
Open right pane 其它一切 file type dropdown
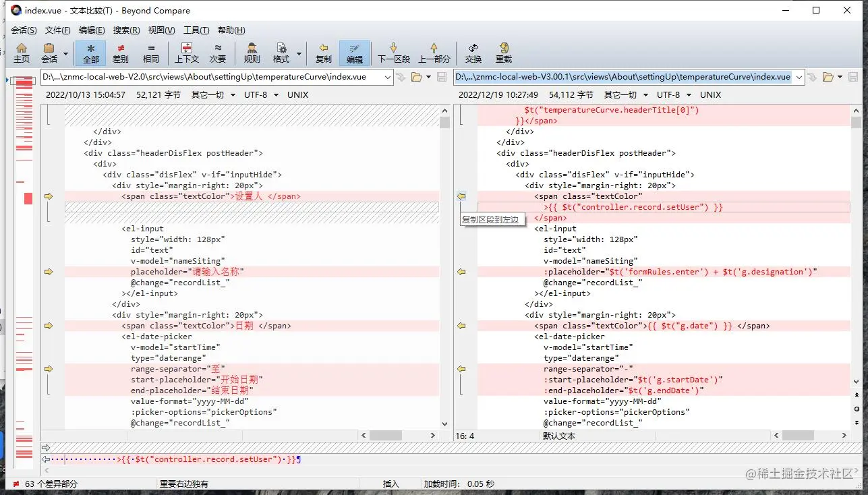click(626, 95)
